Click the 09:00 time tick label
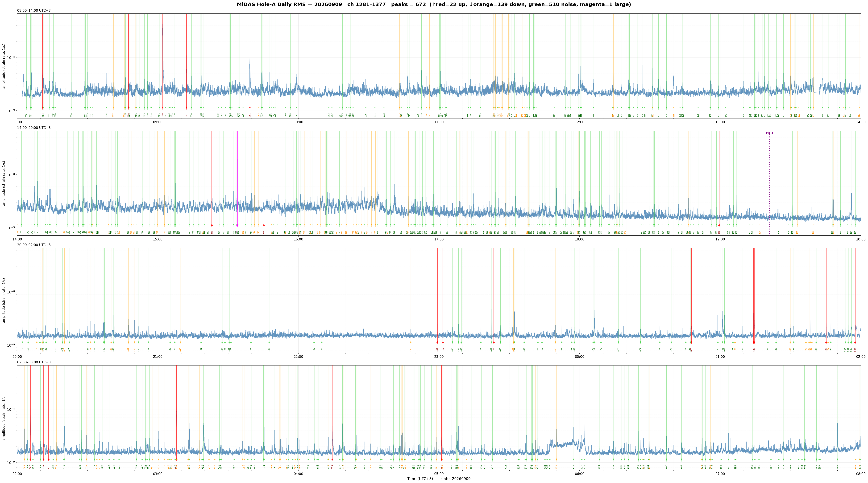Image resolution: width=868 pixels, height=483 pixels. pos(158,122)
